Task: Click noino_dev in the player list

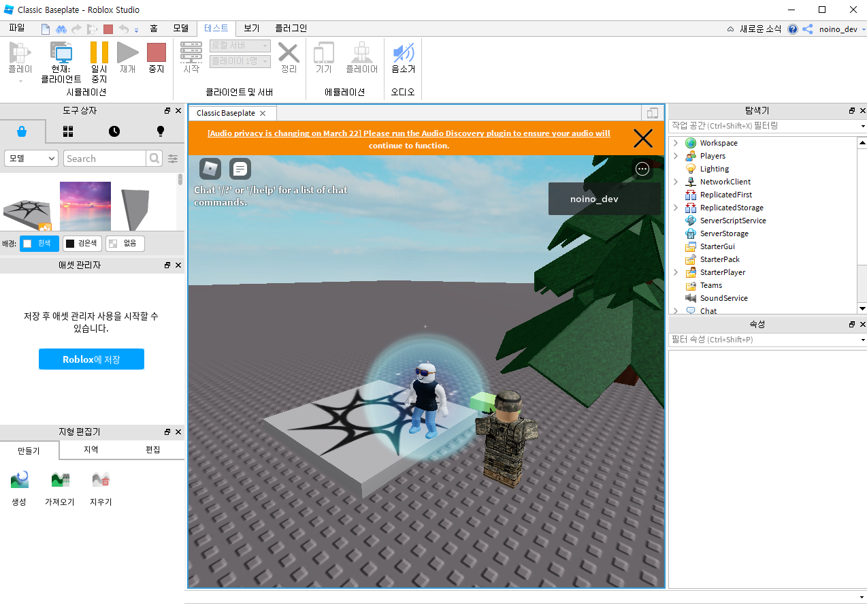Action: click(604, 199)
